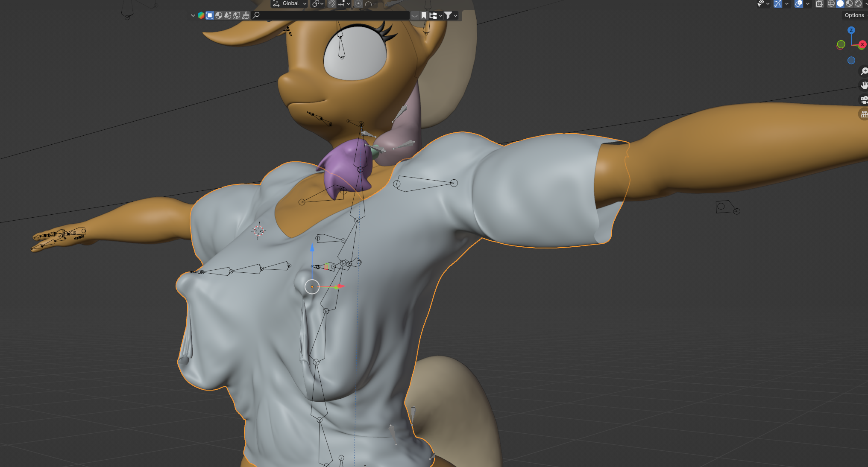Open Global transform orientation dropdown
The image size is (868, 467).
point(290,4)
